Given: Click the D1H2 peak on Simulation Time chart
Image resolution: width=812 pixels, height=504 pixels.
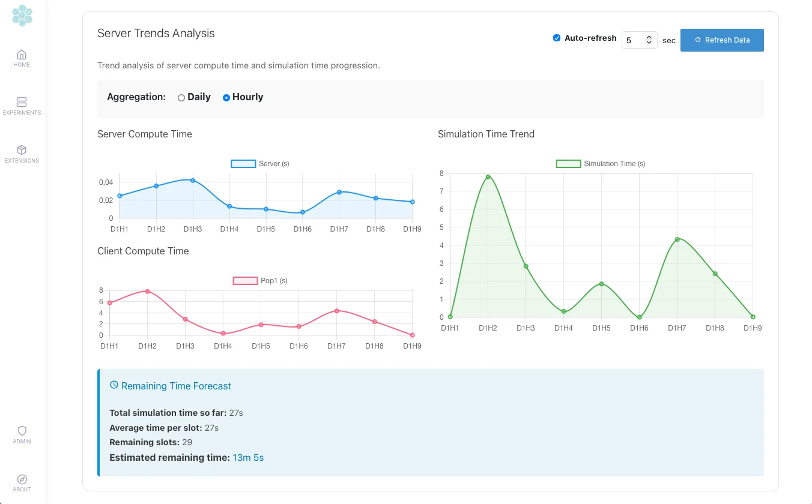Looking at the screenshot, I should [488, 176].
